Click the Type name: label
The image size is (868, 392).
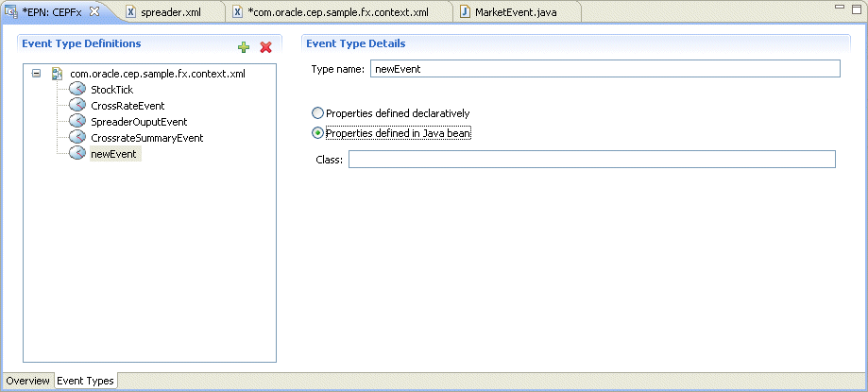[x=338, y=69]
